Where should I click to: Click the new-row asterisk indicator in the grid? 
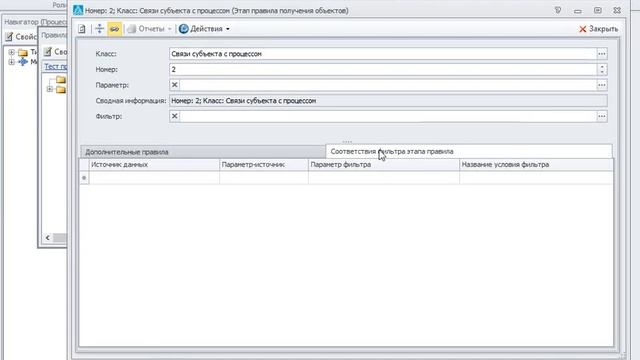84,178
